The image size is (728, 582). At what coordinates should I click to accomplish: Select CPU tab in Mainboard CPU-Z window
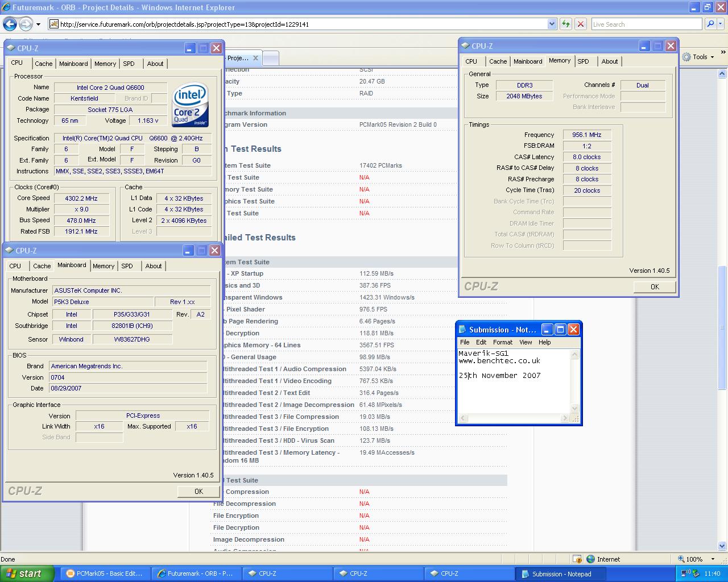click(15, 266)
